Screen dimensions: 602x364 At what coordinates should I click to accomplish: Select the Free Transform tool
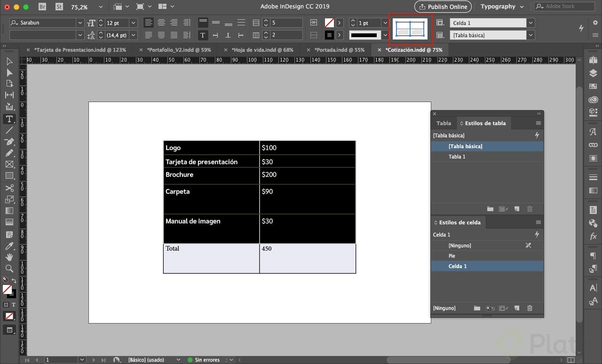(9, 199)
